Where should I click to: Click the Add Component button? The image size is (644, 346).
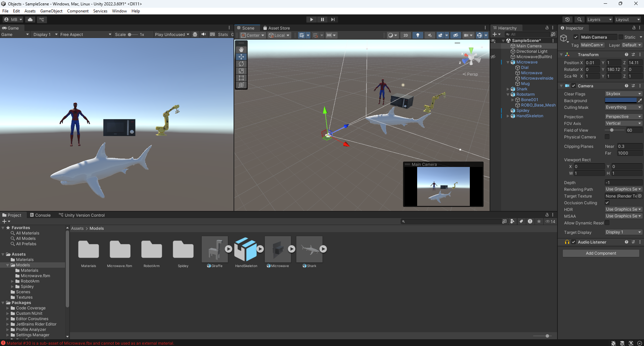[x=601, y=253]
